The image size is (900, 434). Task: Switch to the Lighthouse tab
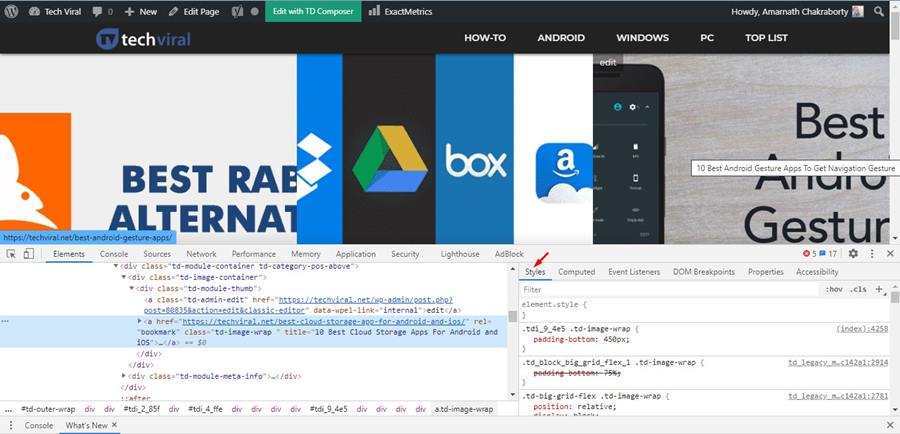point(460,254)
